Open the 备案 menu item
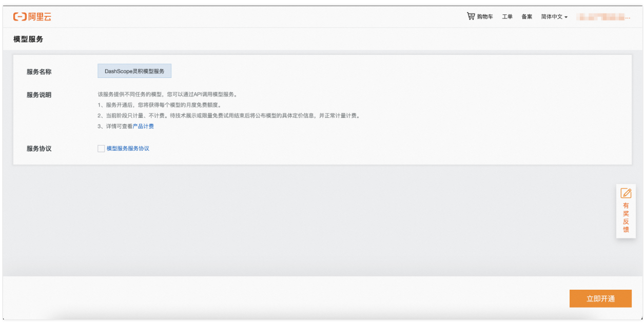This screenshot has width=644, height=323. (x=526, y=16)
